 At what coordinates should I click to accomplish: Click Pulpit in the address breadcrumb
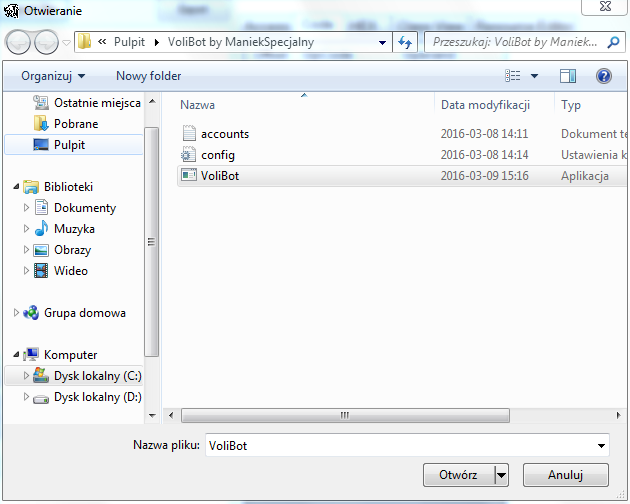(129, 42)
